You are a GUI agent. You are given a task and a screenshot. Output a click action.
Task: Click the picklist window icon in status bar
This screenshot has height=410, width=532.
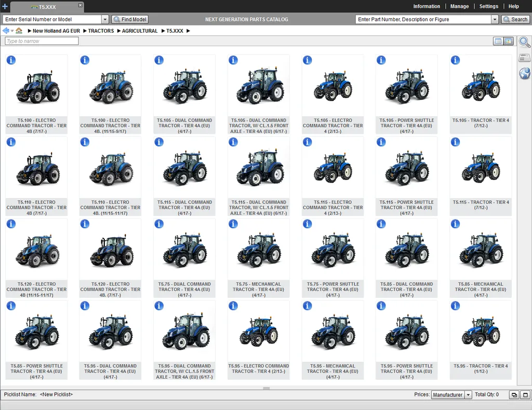coord(514,395)
